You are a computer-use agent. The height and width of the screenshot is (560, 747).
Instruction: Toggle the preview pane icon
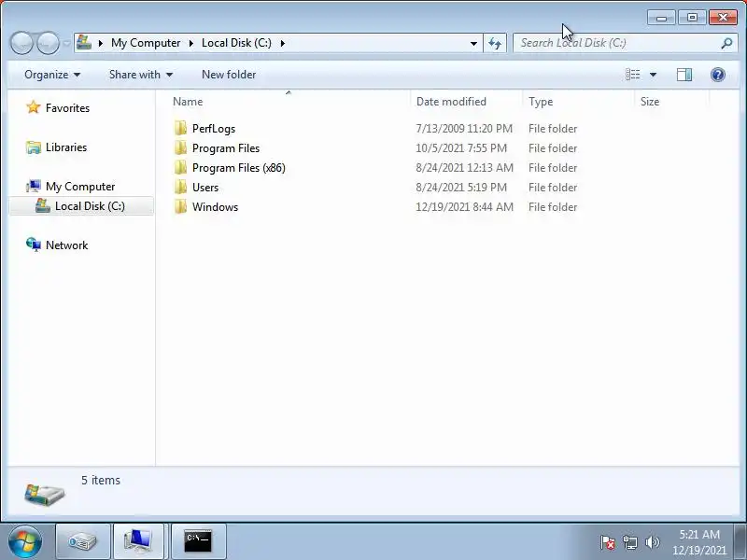click(684, 75)
